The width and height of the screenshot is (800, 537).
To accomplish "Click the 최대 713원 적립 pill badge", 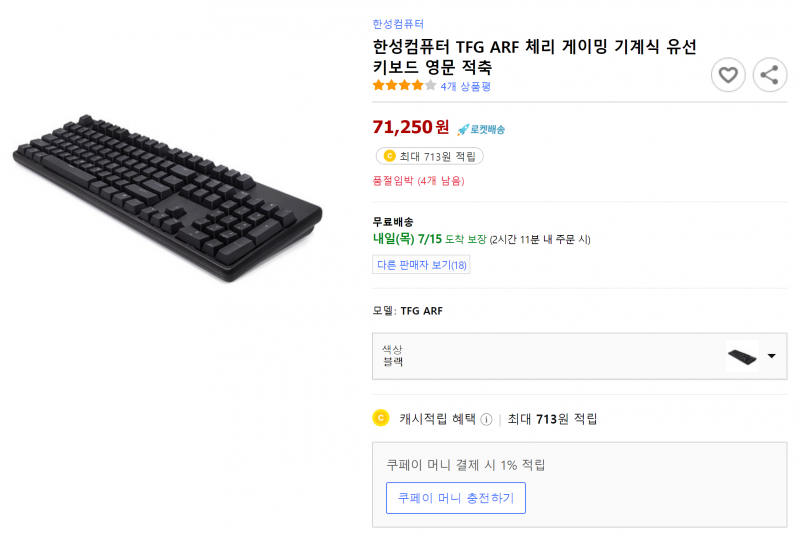I will pyautogui.click(x=430, y=156).
